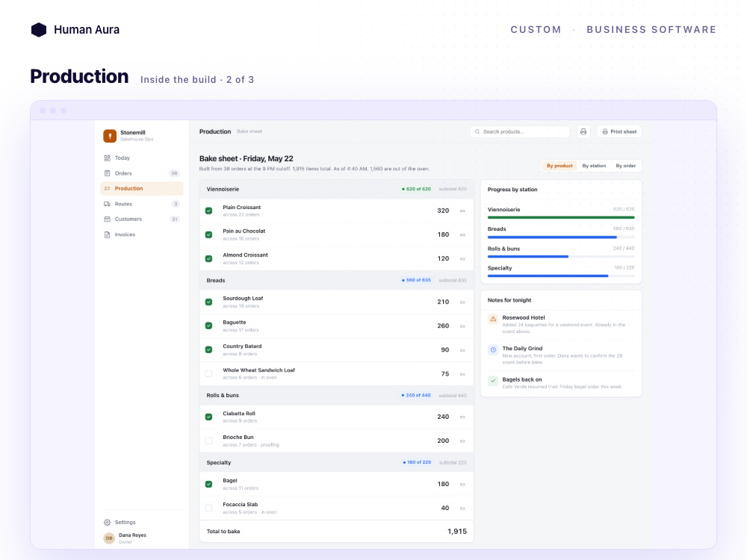Toggle the Country Batard checkbox
Viewport: 747px width, 560px height.
pyautogui.click(x=208, y=349)
